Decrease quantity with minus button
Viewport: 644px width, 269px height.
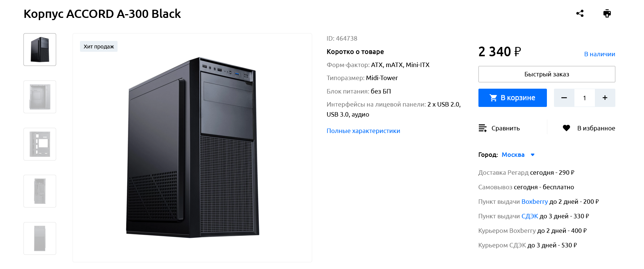click(564, 98)
